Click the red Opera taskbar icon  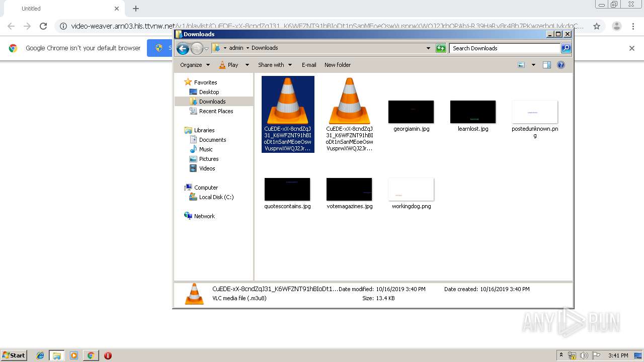pos(108,355)
